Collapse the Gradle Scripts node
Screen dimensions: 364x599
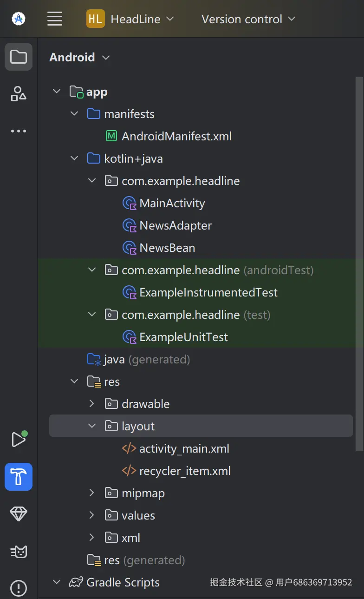tap(57, 582)
